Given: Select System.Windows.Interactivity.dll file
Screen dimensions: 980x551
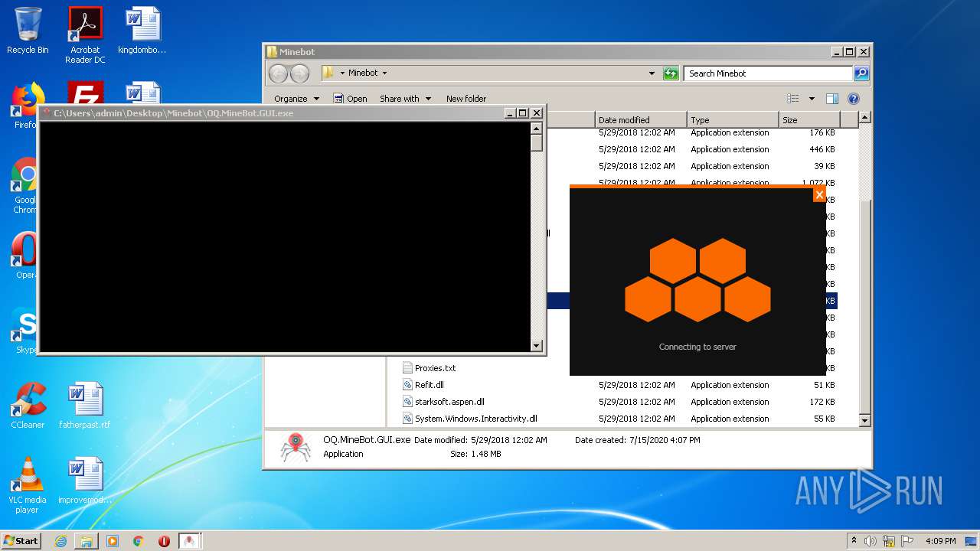Looking at the screenshot, I should click(x=475, y=419).
